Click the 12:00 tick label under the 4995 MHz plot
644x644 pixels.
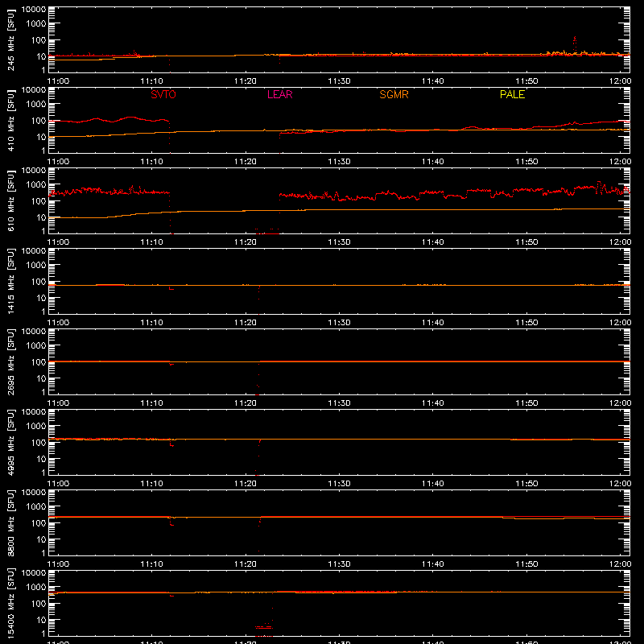(x=620, y=484)
